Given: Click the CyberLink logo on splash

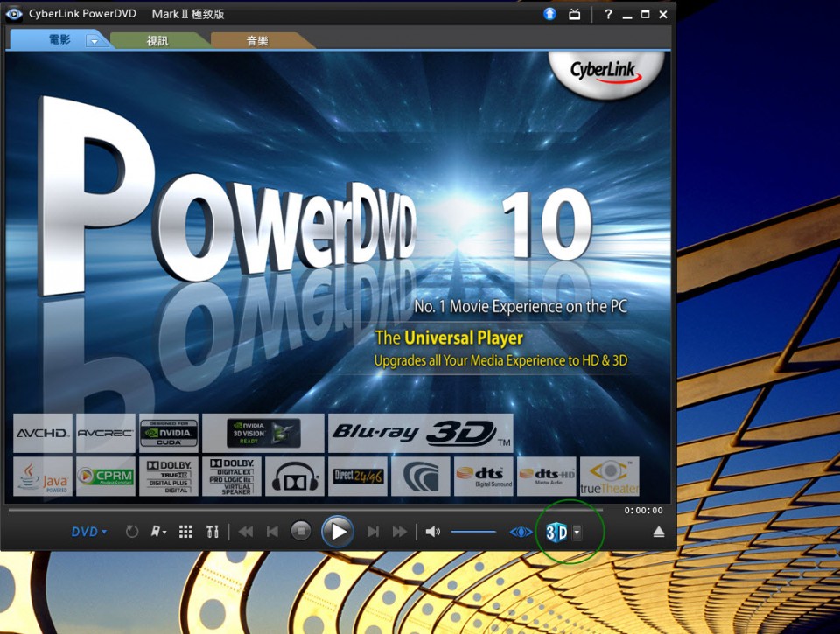Looking at the screenshot, I should pyautogui.click(x=605, y=74).
